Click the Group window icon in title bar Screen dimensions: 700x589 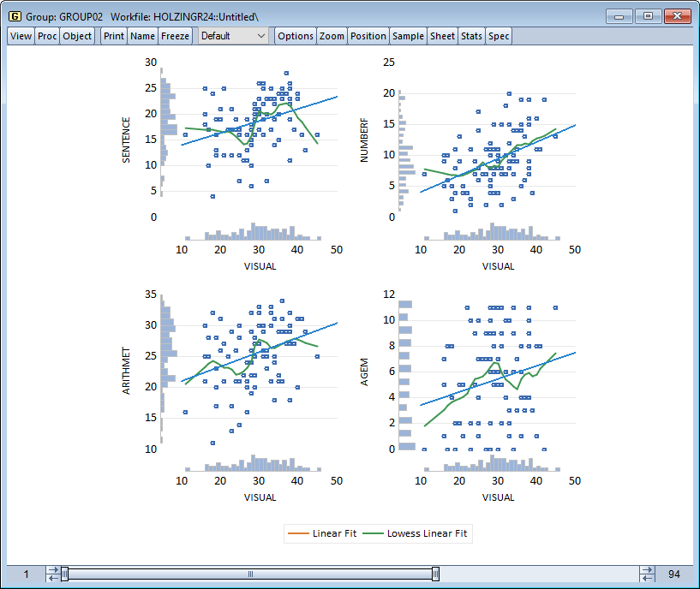14,15
